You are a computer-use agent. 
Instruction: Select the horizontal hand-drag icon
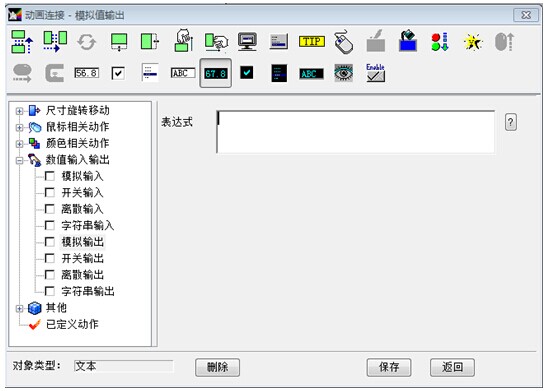216,42
